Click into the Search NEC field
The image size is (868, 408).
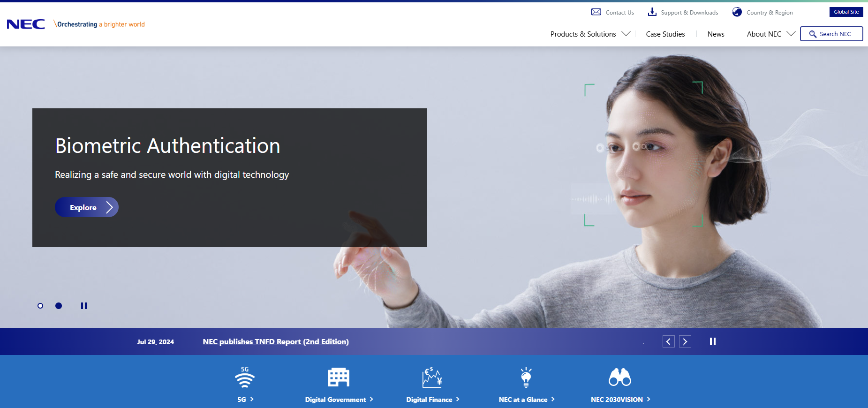click(x=831, y=34)
